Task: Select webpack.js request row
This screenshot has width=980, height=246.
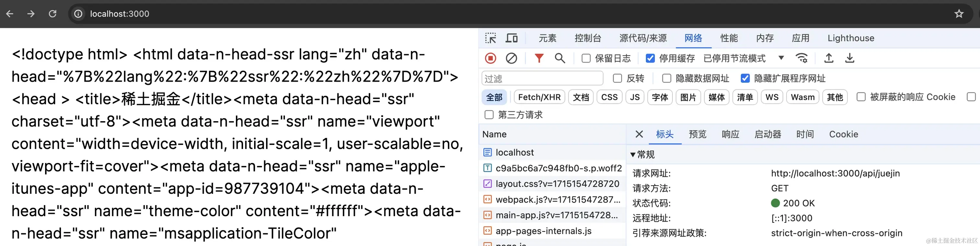Action: pyautogui.click(x=553, y=200)
